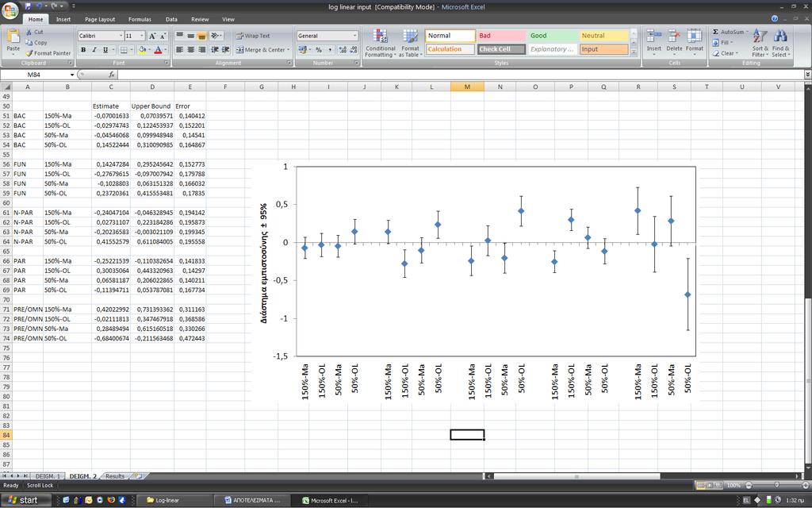Open the Office Button menu

coord(10,11)
